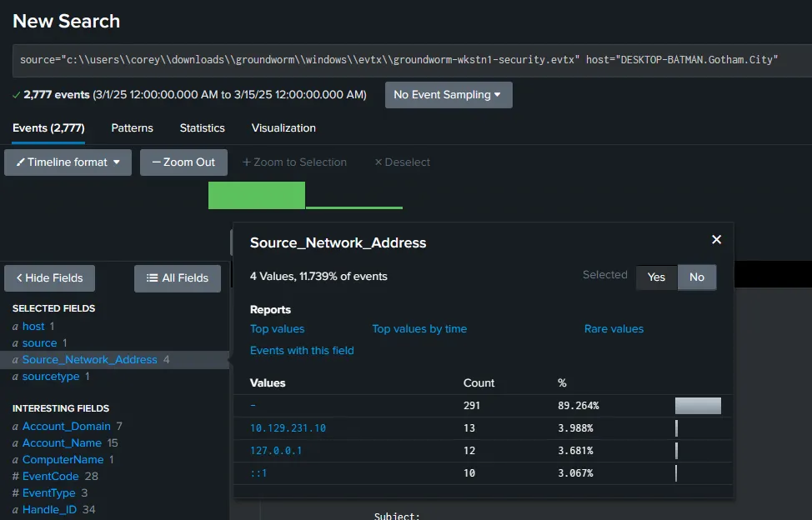Open the ComputerName field
Viewport: 812px width, 520px height.
(63, 459)
